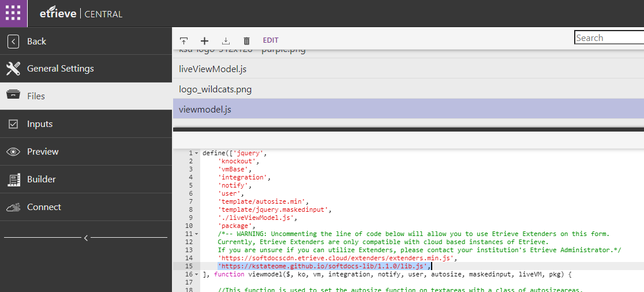Click the General Settings tools icon
The height and width of the screenshot is (292, 644).
13,69
